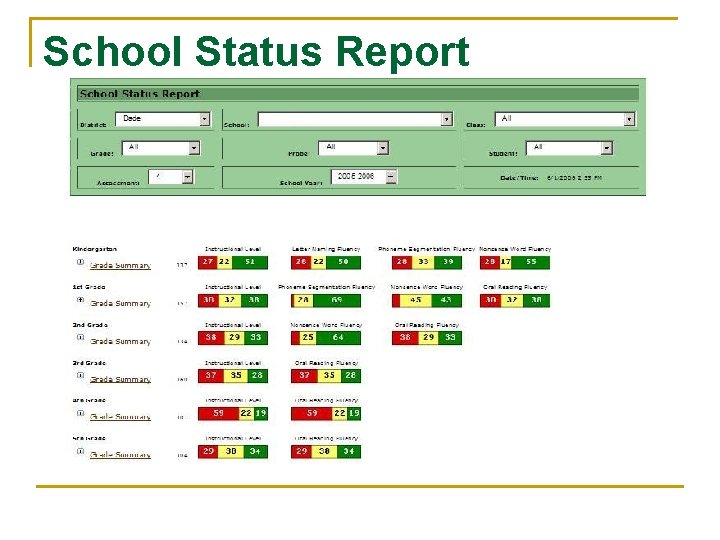Image resolution: width=720 pixels, height=540 pixels.
Task: Open the empty School dropdown
Action: (355, 119)
